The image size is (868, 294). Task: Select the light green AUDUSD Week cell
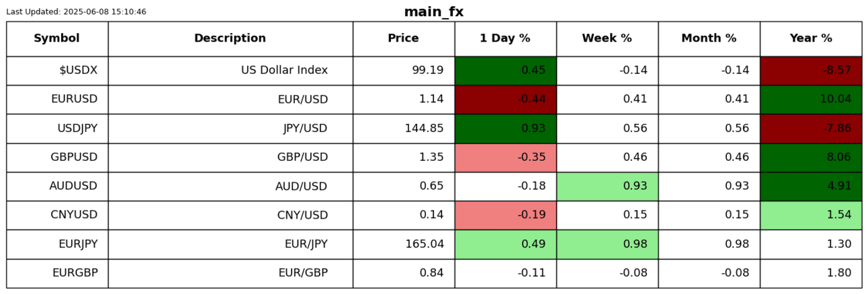tap(607, 186)
